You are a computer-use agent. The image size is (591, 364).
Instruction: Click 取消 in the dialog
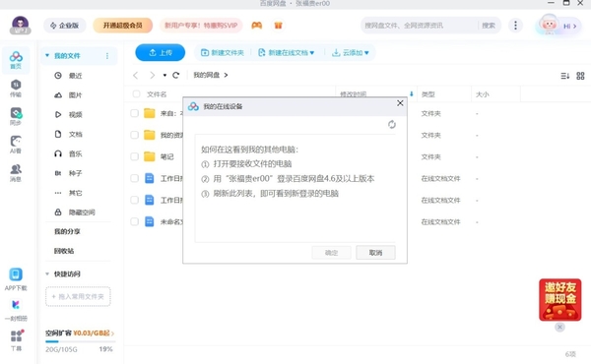[375, 253]
